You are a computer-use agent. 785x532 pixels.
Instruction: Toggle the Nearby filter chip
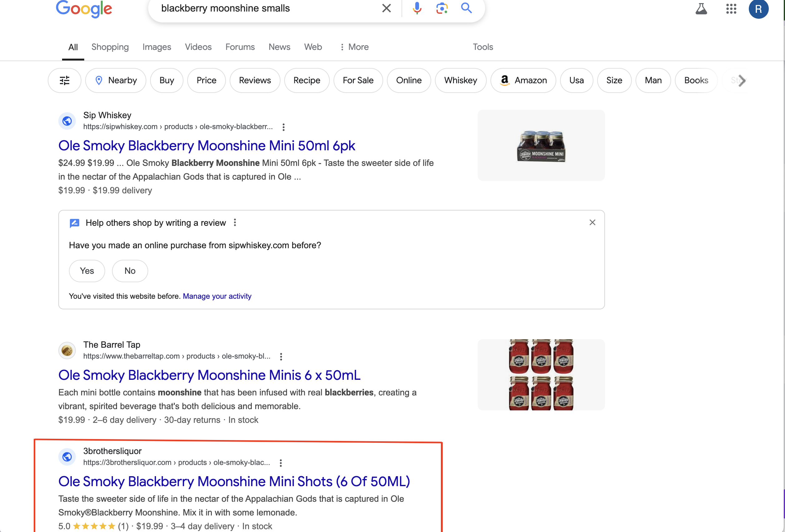116,80
